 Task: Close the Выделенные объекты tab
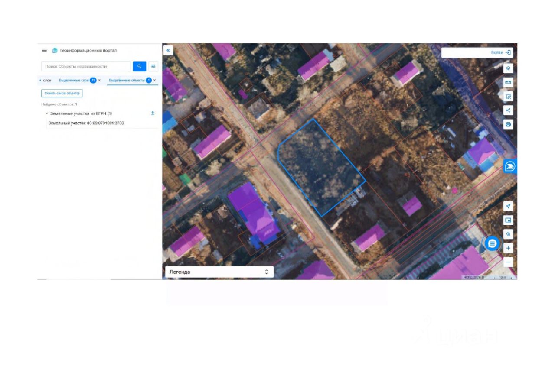(154, 81)
